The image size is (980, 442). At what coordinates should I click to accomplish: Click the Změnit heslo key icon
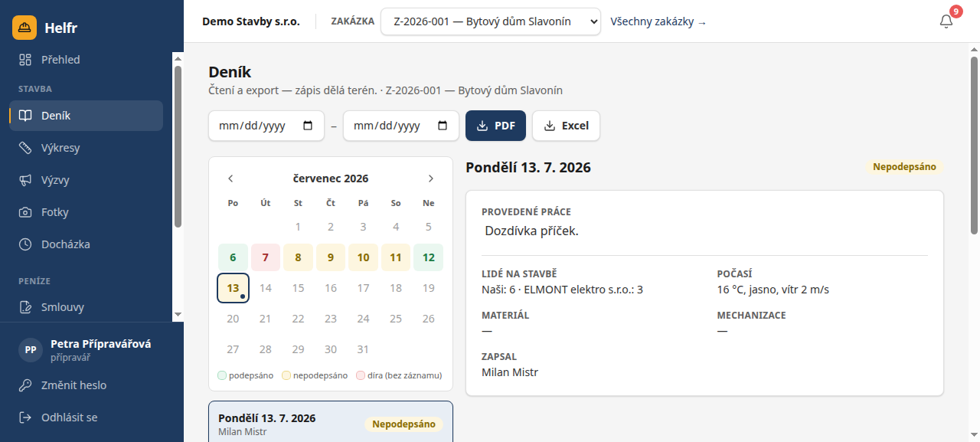pos(25,385)
